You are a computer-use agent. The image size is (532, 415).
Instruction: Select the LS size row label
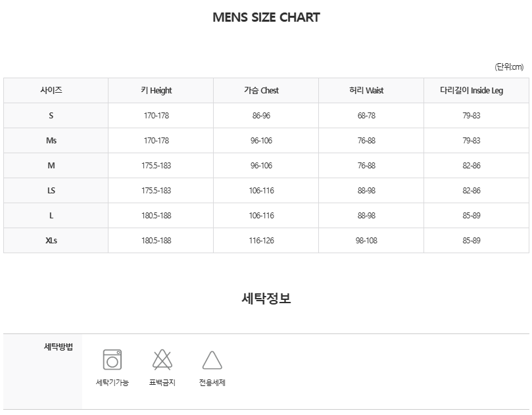(x=51, y=191)
